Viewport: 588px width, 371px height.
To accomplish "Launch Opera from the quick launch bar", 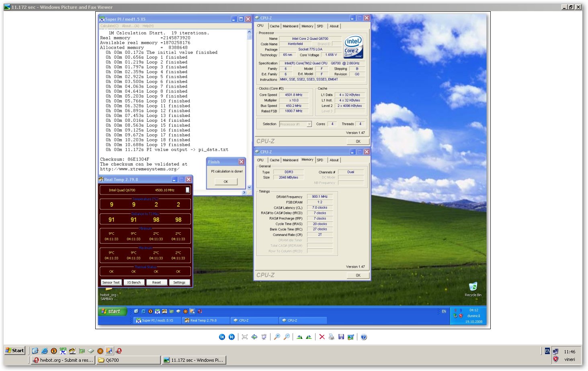I will (x=119, y=351).
